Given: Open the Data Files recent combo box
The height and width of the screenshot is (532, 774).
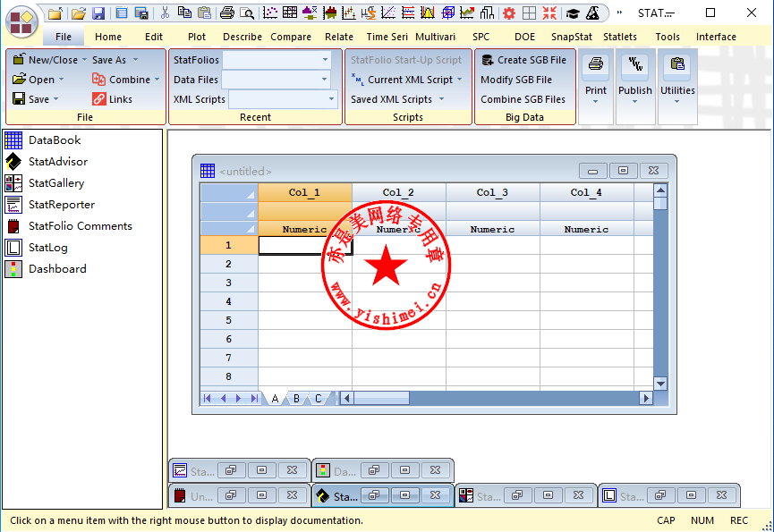Looking at the screenshot, I should pyautogui.click(x=276, y=80).
